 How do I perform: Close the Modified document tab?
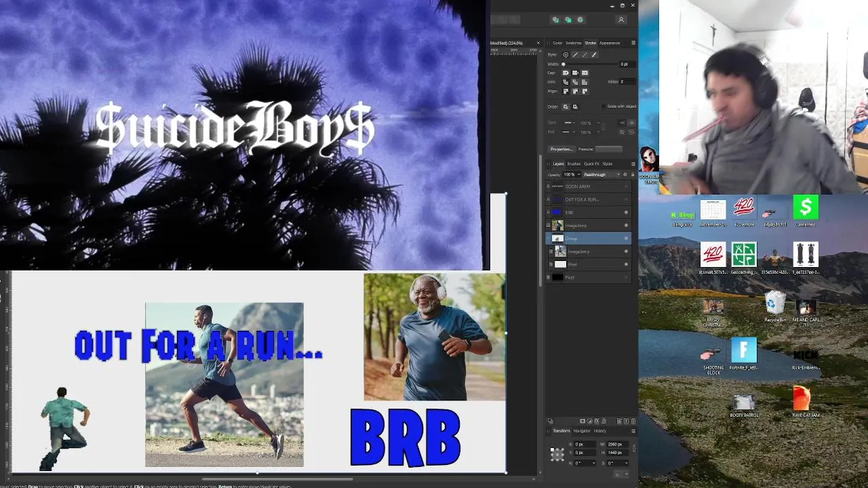click(538, 43)
